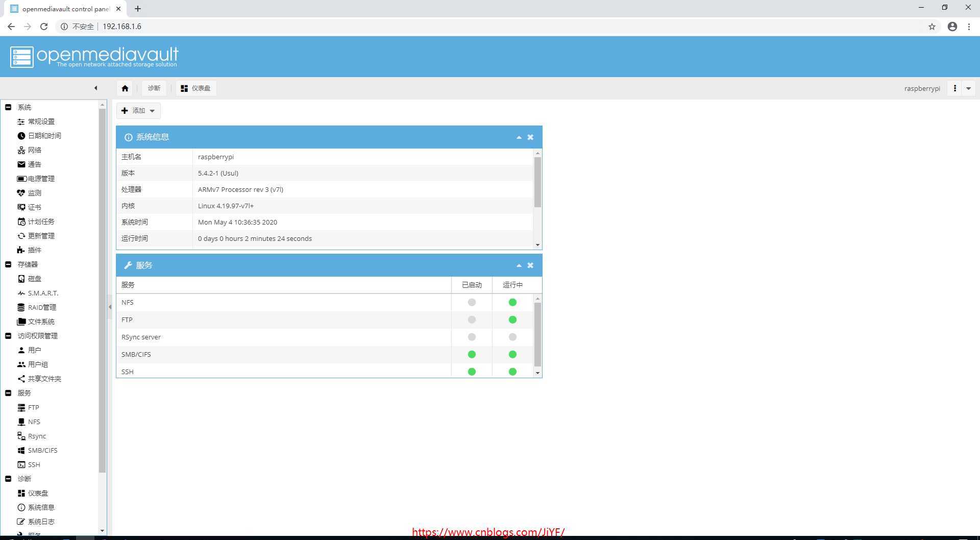
Task: Click the sidebar vertical scrollbar
Action: click(102, 291)
